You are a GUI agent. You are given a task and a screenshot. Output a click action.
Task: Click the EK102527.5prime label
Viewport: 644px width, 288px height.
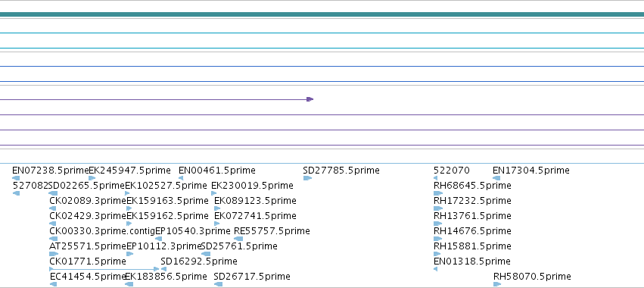click(166, 186)
